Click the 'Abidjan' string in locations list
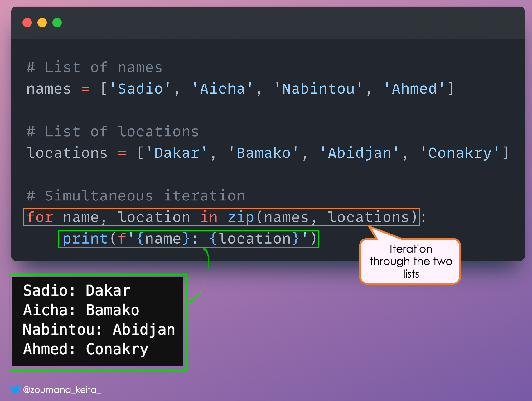 [x=359, y=153]
